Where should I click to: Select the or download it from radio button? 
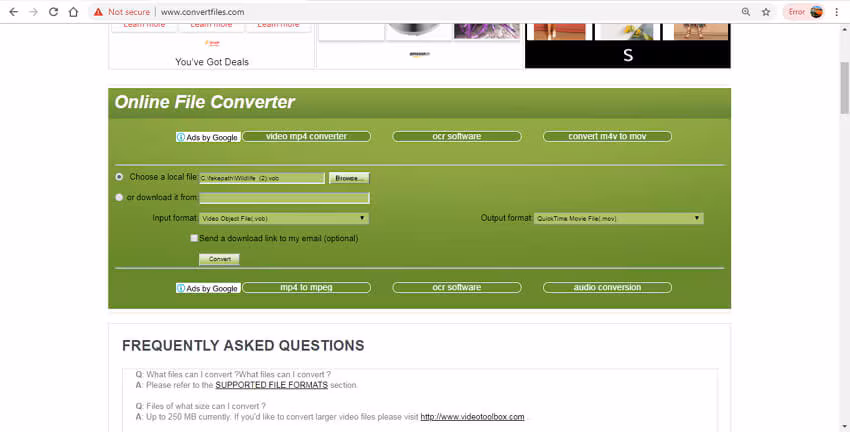pos(119,197)
